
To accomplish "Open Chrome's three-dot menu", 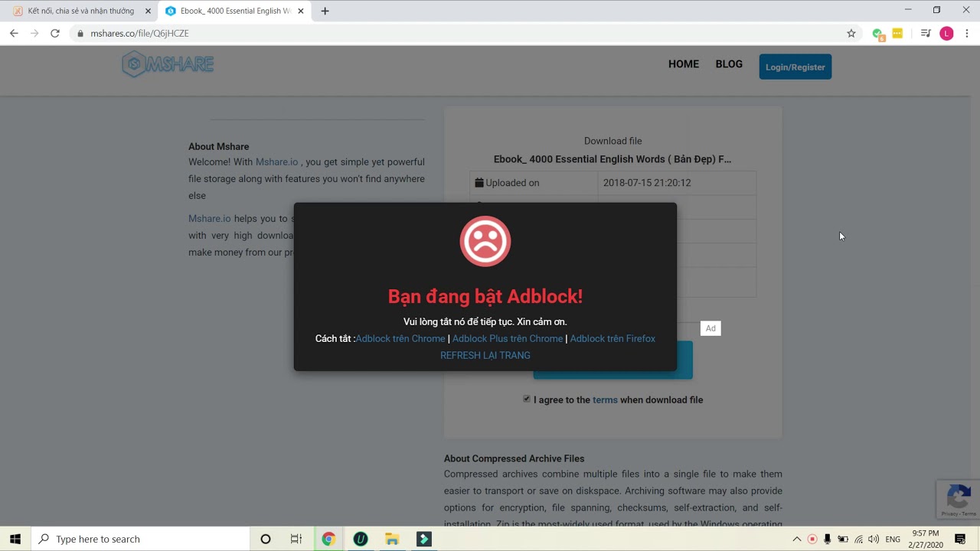I will pos(967,34).
